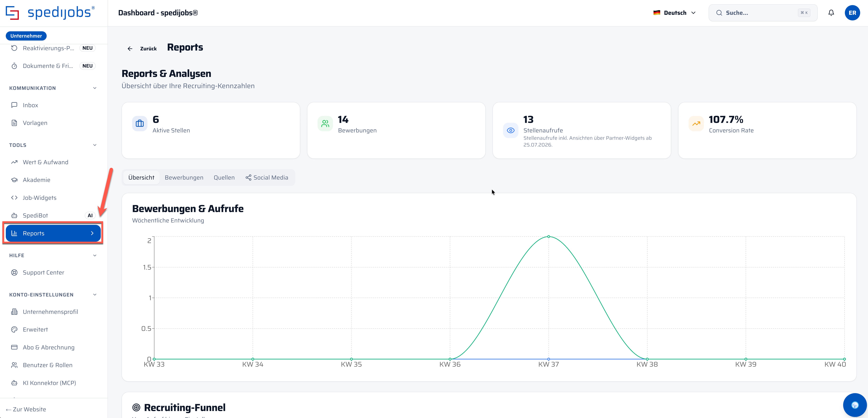The width and height of the screenshot is (868, 418).
Task: Collapse the KOMMUNIKATION section
Action: 53,88
